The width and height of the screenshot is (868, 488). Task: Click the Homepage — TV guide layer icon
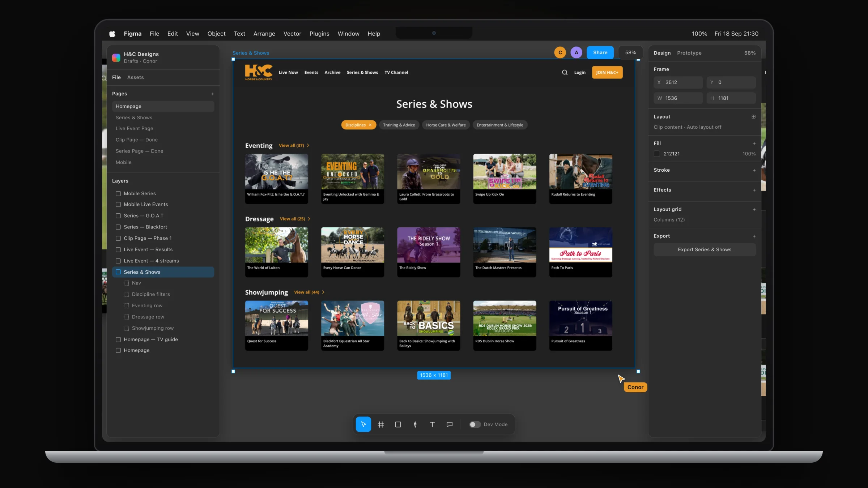118,339
